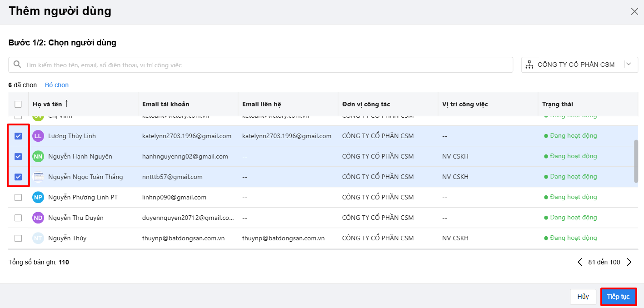
Task: Click the Trạng thái column header
Action: (557, 104)
